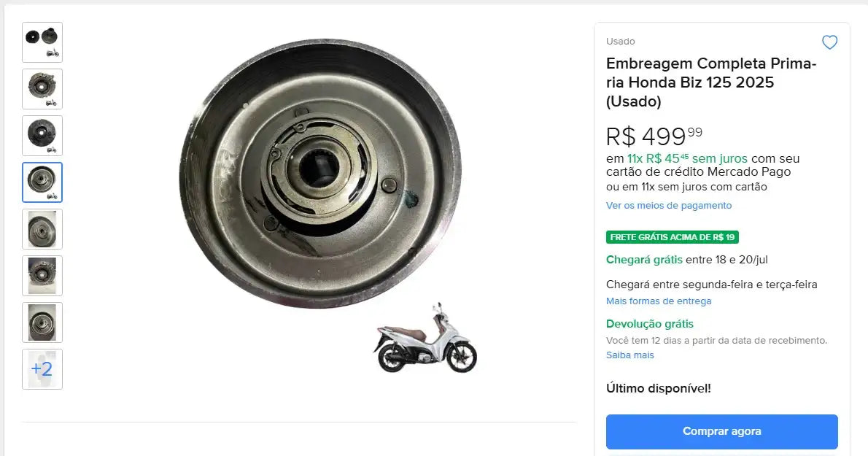Open the Devolução grátis information
Image resolution: width=868 pixels, height=456 pixels.
(650, 324)
